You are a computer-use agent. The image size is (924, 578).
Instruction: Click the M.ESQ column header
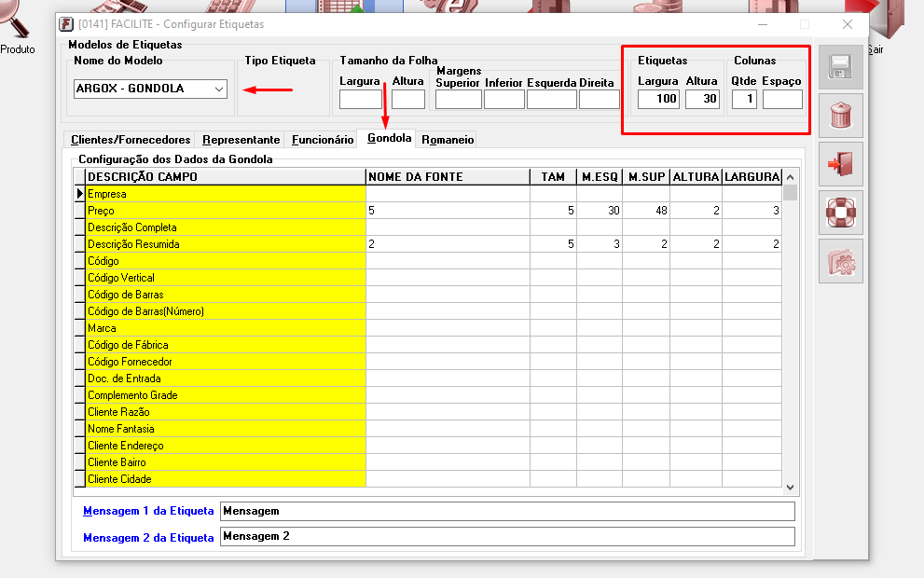click(x=600, y=177)
